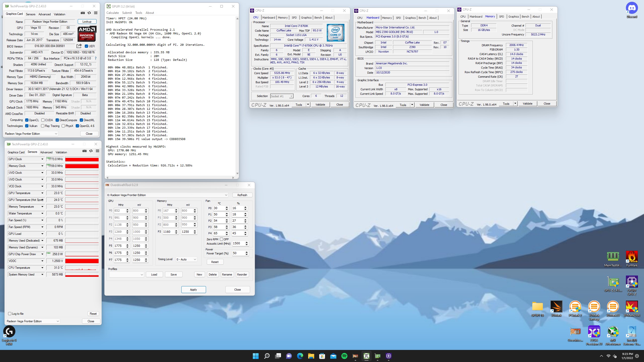The height and width of the screenshot is (362, 644).
Task: Click the Reset button in GPU-Z Sensors window
Action: (x=93, y=313)
